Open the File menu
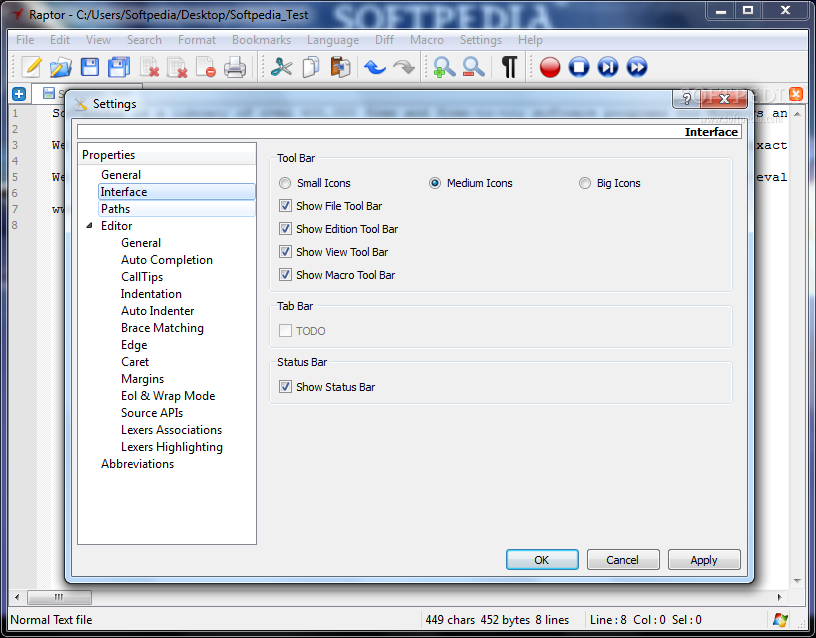The width and height of the screenshot is (816, 638). [x=25, y=40]
